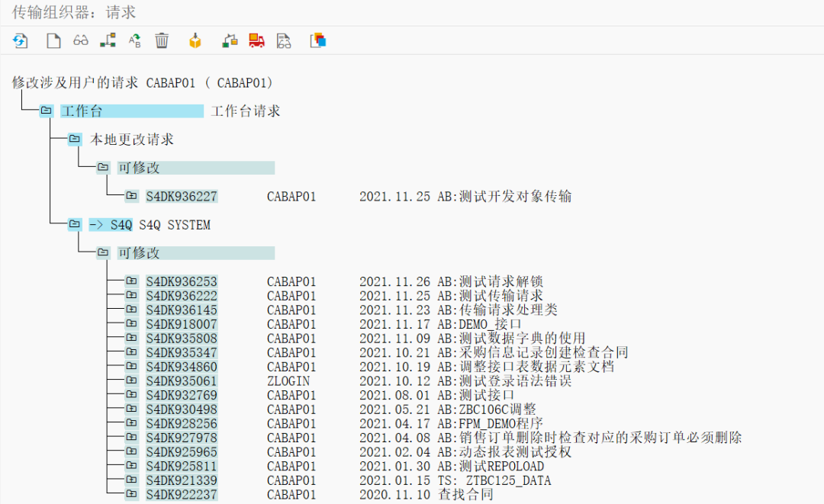The height and width of the screenshot is (504, 824).
Task: Collapse the 可修改 node under S4Q SYSTEM
Action: pyautogui.click(x=103, y=252)
